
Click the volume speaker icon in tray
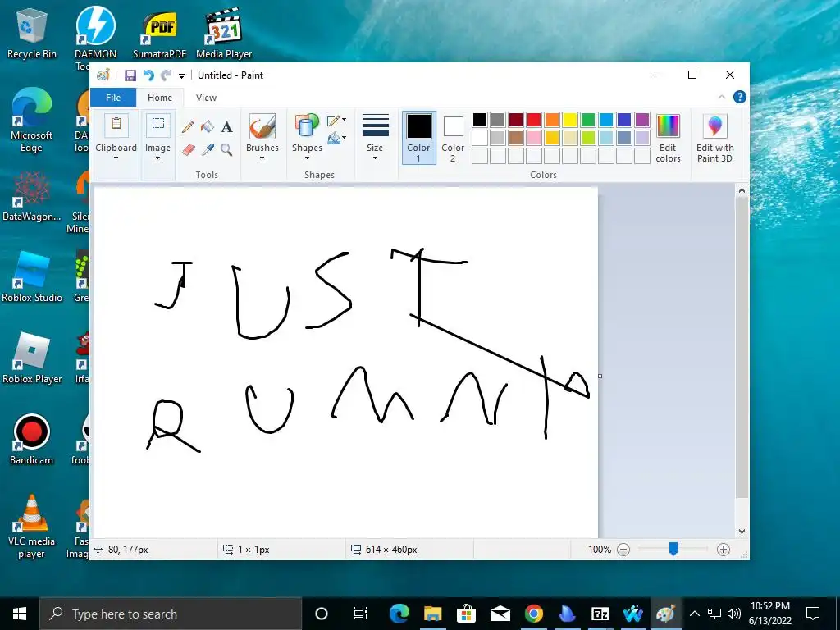pyautogui.click(x=734, y=614)
